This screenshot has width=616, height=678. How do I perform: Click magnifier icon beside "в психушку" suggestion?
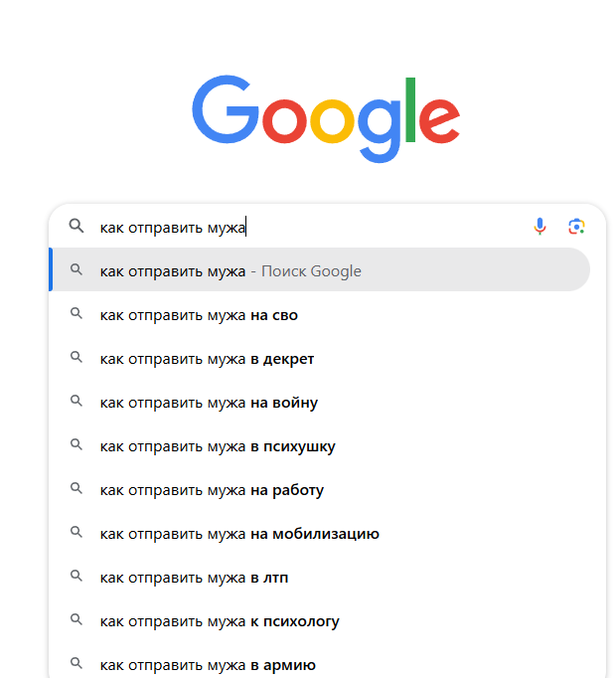[x=76, y=446]
